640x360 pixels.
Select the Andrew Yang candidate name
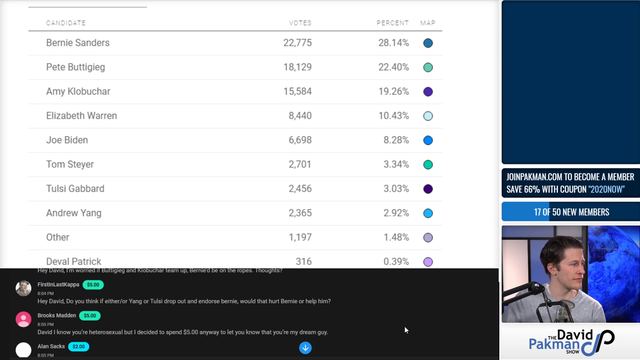point(73,213)
